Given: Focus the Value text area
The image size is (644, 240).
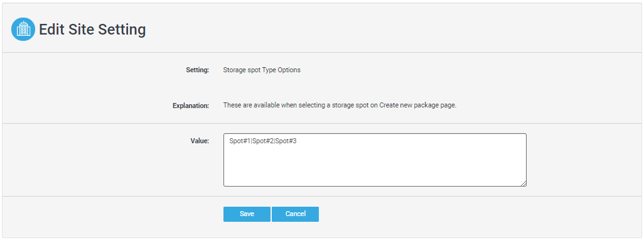Looking at the screenshot, I should pyautogui.click(x=375, y=160).
